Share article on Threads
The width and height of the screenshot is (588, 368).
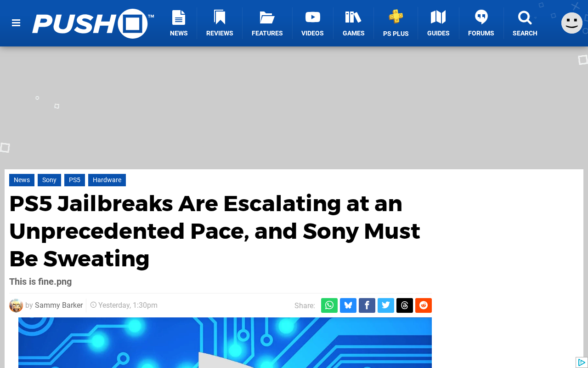click(x=405, y=305)
